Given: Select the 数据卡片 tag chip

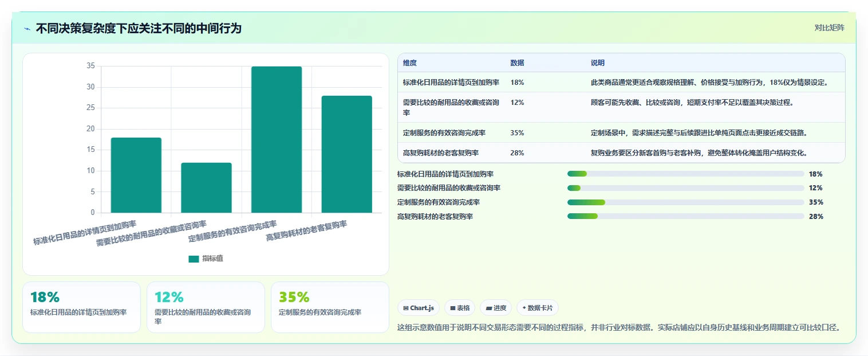Looking at the screenshot, I should point(537,308).
